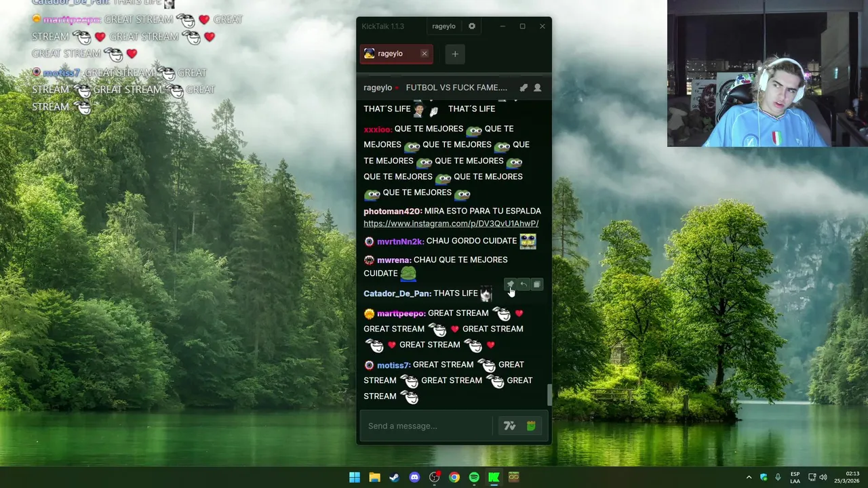Viewport: 868px width, 488px height.
Task: Open username mvrtnNn2k in chat
Action: [400, 241]
